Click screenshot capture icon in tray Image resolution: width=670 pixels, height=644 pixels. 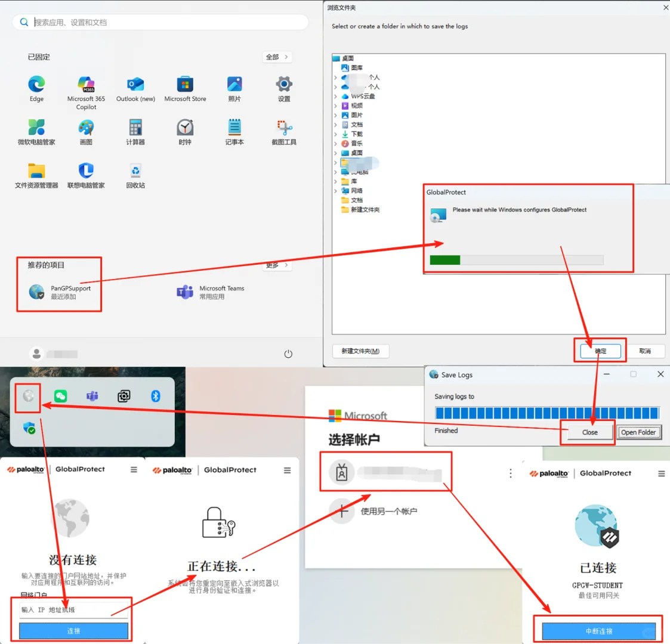click(124, 397)
